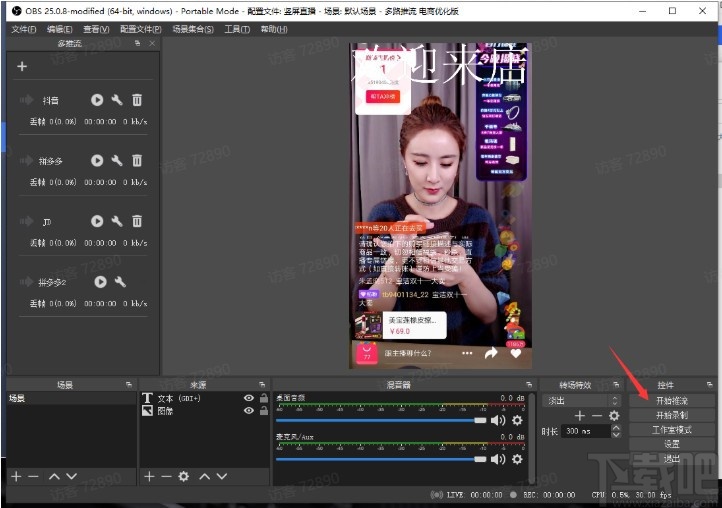722x508 pixels.
Task: Open 拼多多2 stream wrench settings
Action: (x=120, y=282)
